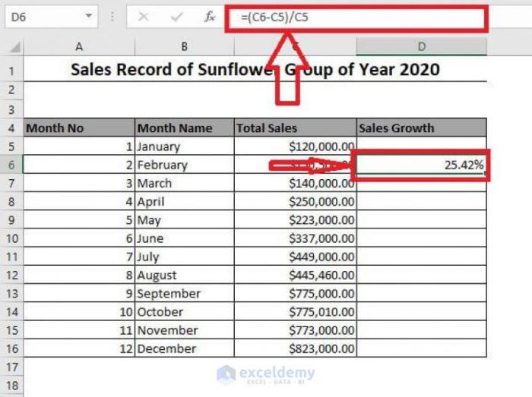Click the formula bar options dots handle
The height and width of the screenshot is (397, 532).
[x=112, y=16]
